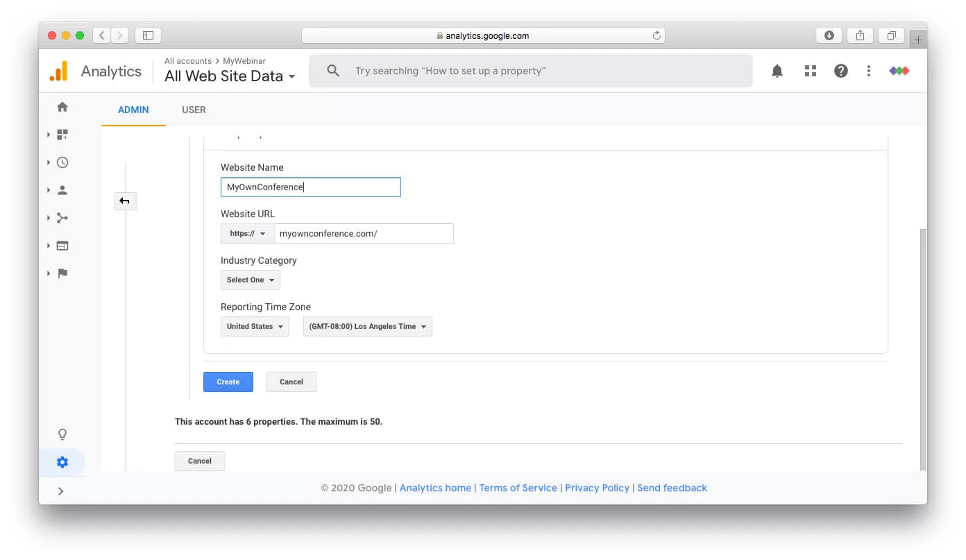The width and height of the screenshot is (966, 560).
Task: Expand the Industry Category Select One dropdown
Action: pos(250,280)
